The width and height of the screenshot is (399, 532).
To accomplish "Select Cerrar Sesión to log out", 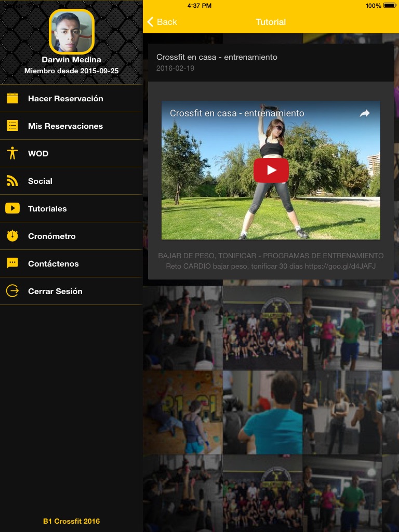I will click(71, 291).
